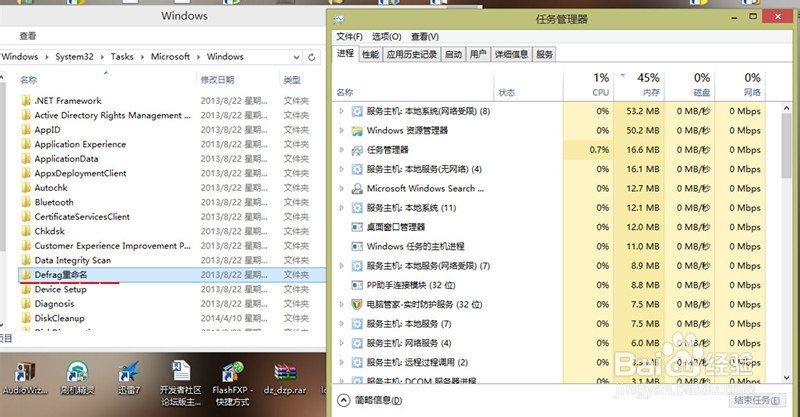Open the AudioWiz desktop shortcut

(x=24, y=379)
